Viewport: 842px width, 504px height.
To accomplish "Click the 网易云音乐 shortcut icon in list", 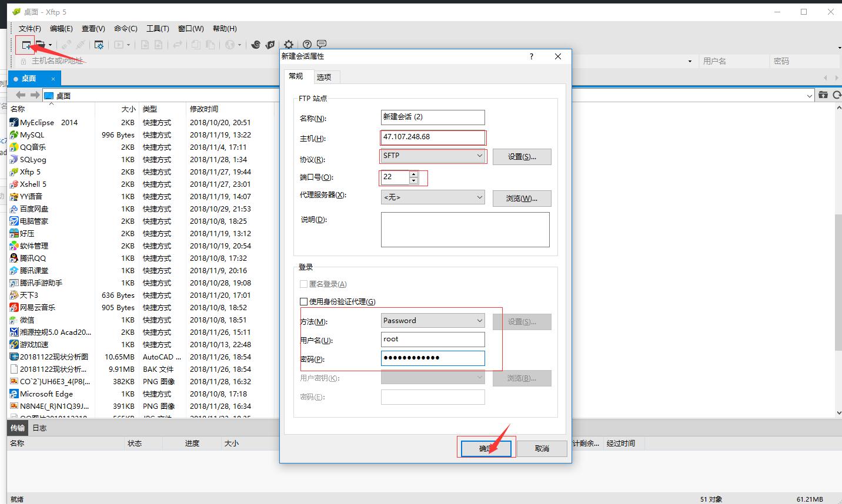I will click(x=14, y=308).
